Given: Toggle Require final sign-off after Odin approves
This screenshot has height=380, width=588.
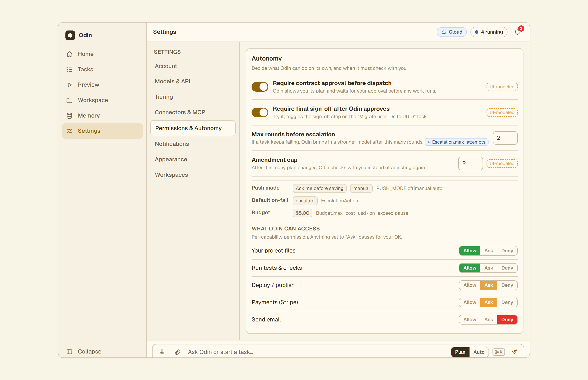Looking at the screenshot, I should pos(260,112).
